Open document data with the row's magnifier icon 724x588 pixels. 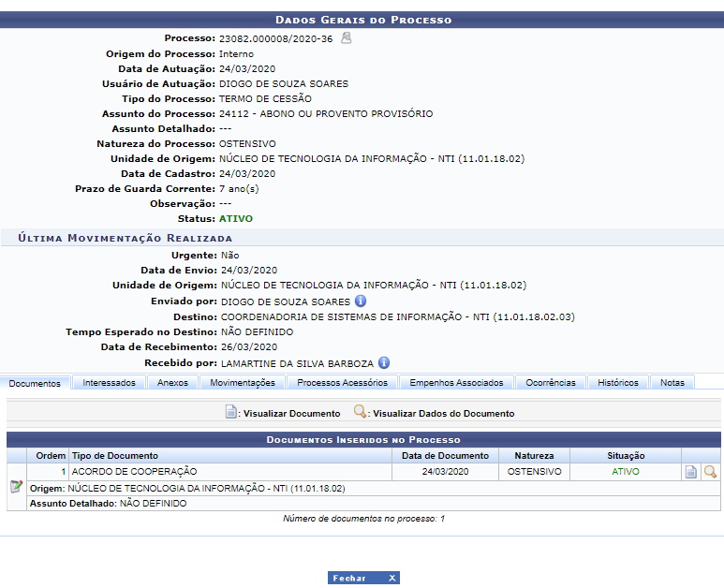point(711,472)
